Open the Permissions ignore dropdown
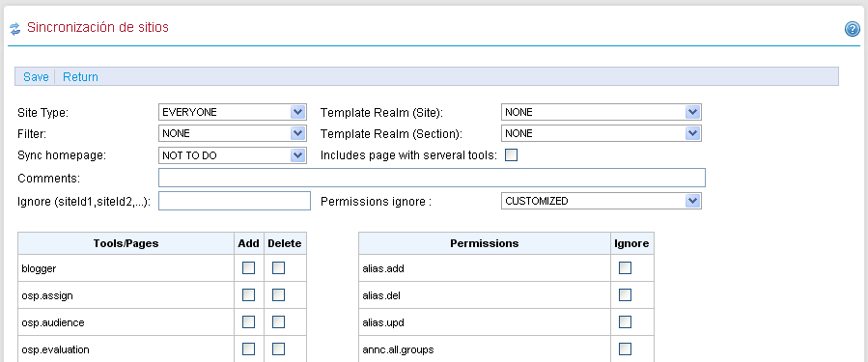This screenshot has height=362, width=868. tap(602, 201)
